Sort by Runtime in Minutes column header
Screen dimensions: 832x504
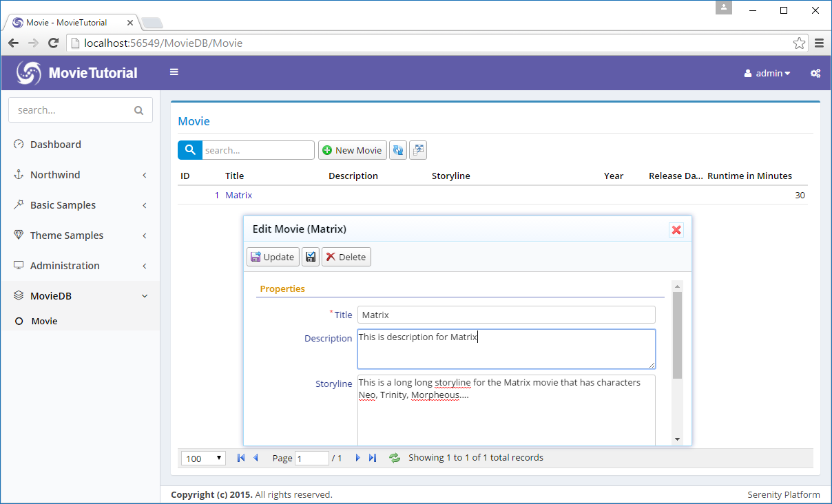pyautogui.click(x=750, y=176)
